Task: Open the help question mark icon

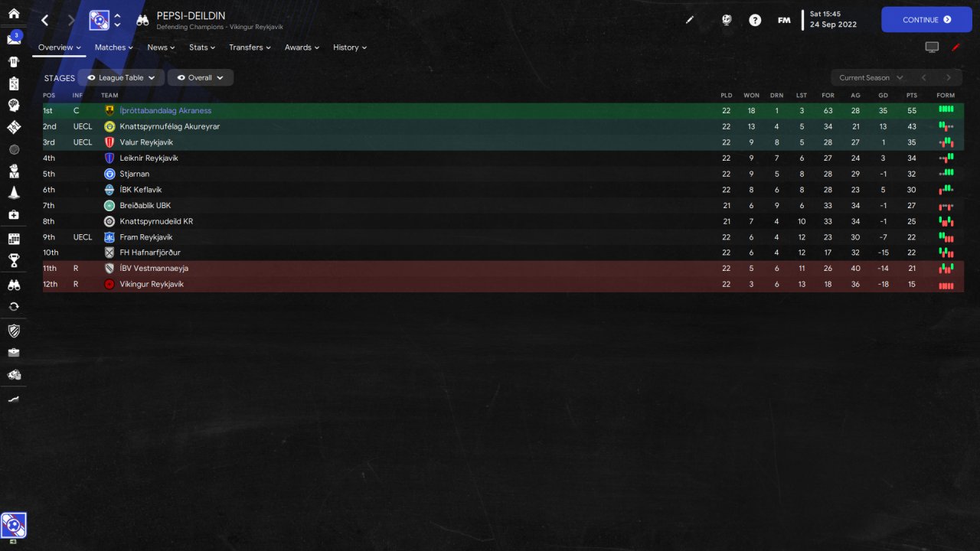Action: click(755, 20)
